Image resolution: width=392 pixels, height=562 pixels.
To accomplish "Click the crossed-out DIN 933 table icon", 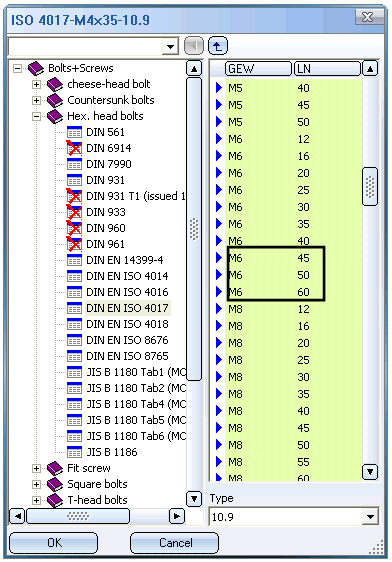I will click(x=75, y=212).
